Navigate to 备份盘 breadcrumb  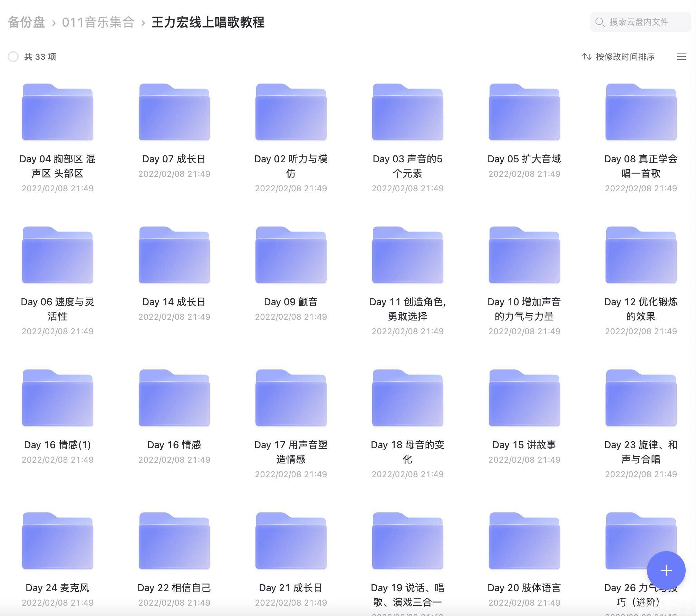[x=27, y=22]
